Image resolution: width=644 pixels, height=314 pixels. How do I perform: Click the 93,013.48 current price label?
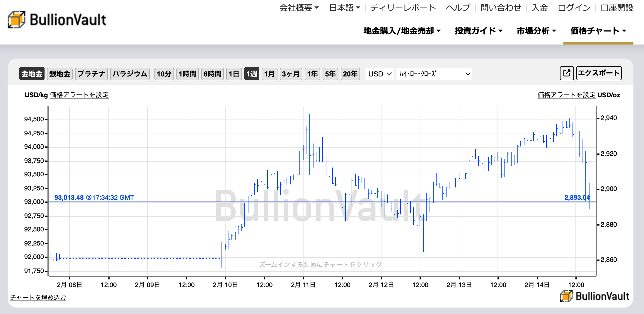[x=69, y=197]
